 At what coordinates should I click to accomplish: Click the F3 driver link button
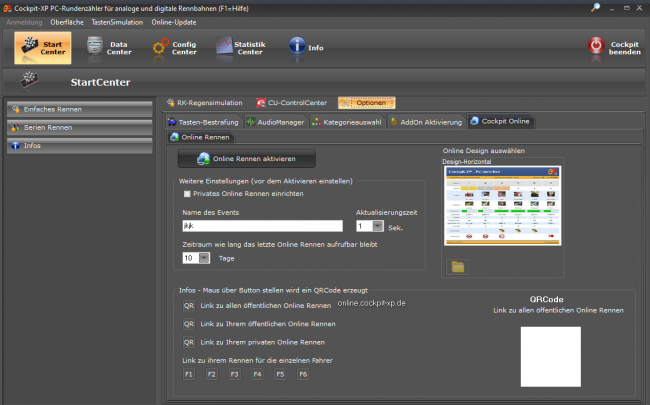coord(234,374)
